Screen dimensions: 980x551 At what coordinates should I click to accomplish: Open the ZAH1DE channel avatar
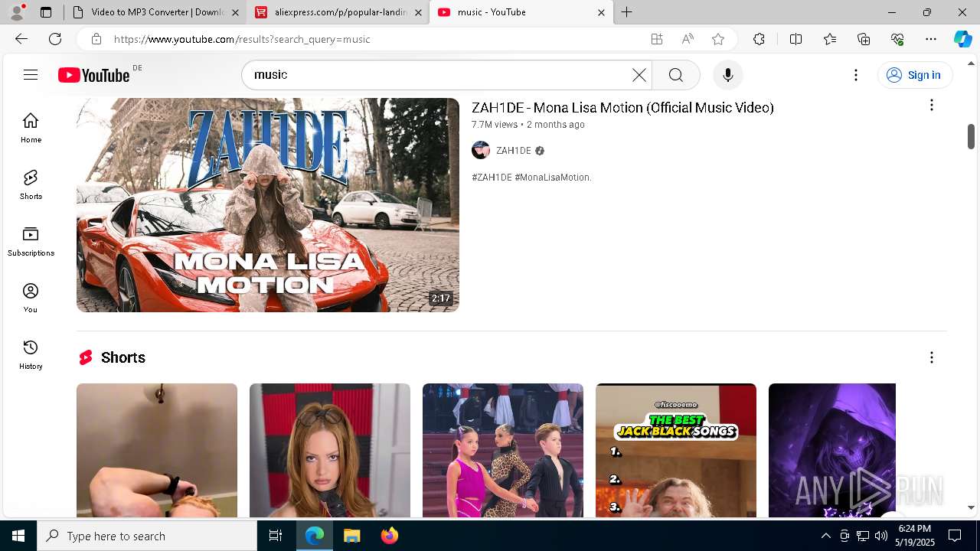[481, 151]
